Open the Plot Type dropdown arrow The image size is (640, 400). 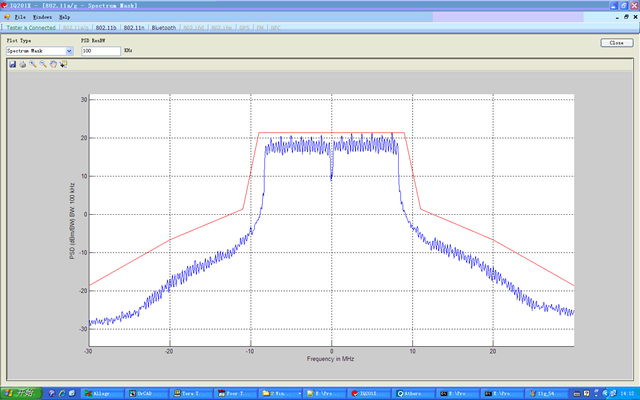pos(69,51)
